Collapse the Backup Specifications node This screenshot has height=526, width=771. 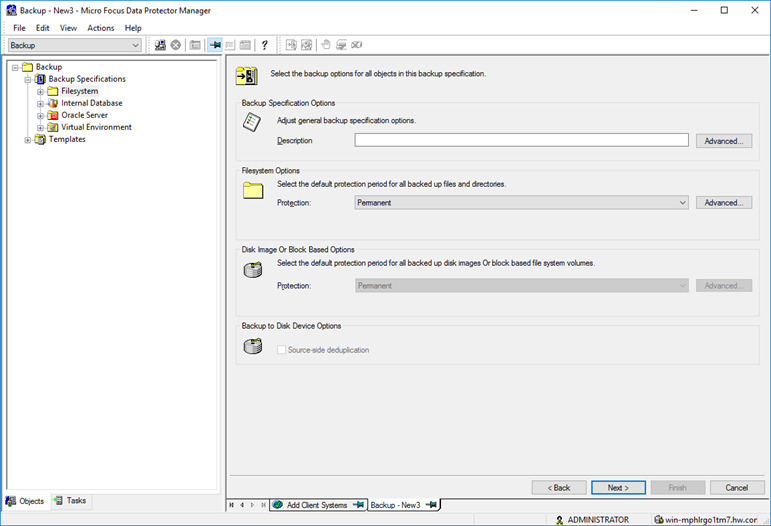click(28, 79)
